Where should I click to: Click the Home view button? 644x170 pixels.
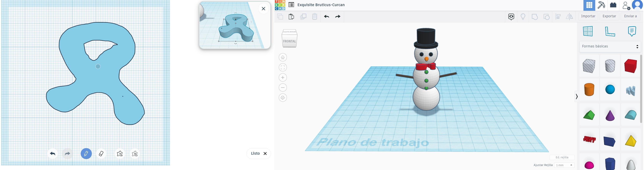(283, 57)
